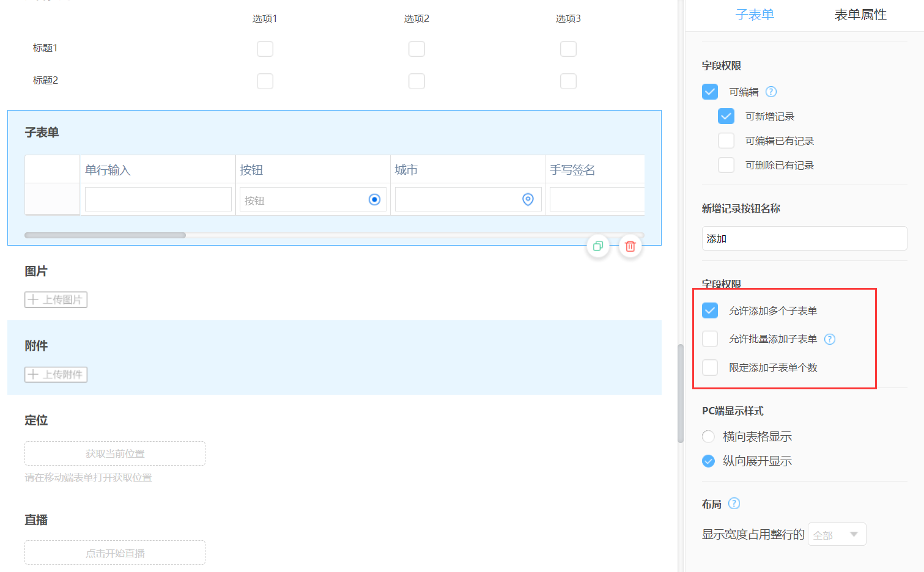The height and width of the screenshot is (572, 924).
Task: Click the 图片 field label
Action: coord(36,271)
